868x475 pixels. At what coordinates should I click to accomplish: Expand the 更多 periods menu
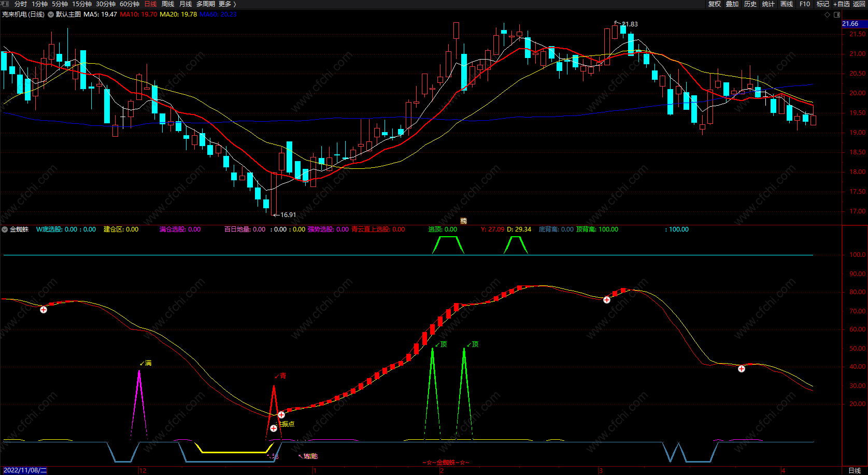(227, 4)
